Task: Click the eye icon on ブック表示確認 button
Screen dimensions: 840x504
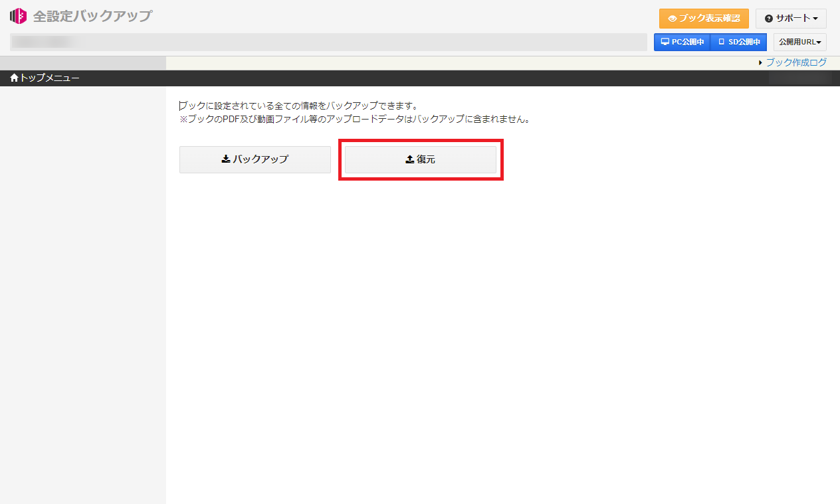Action: coord(674,19)
